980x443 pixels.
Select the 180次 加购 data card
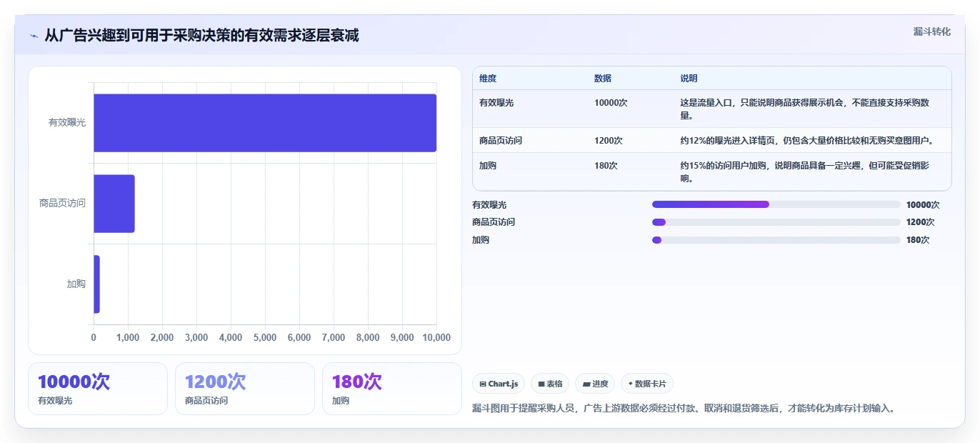click(x=392, y=389)
